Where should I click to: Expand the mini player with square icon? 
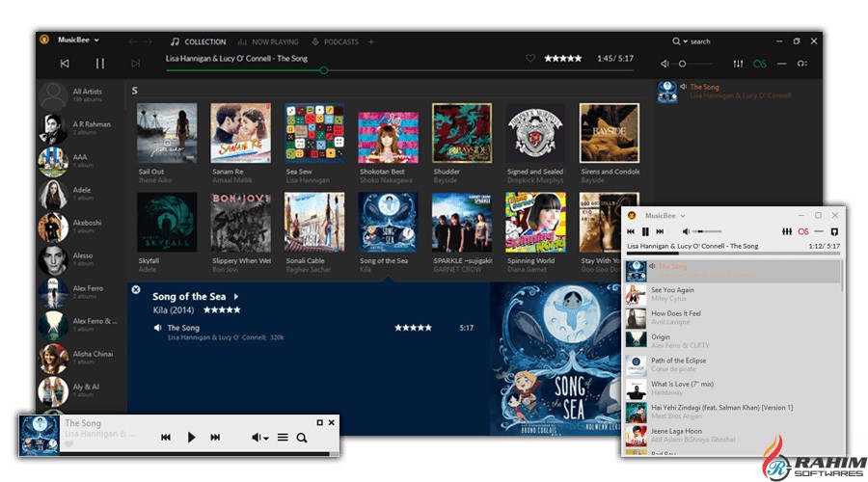319,422
